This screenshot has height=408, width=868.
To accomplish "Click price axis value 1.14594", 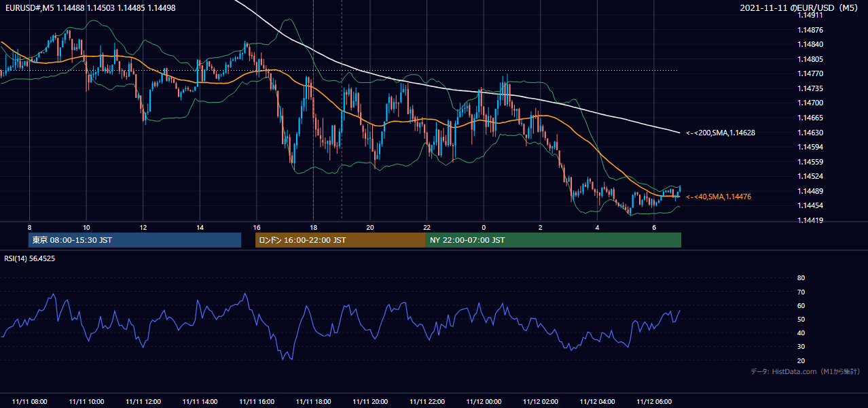I will coord(810,147).
